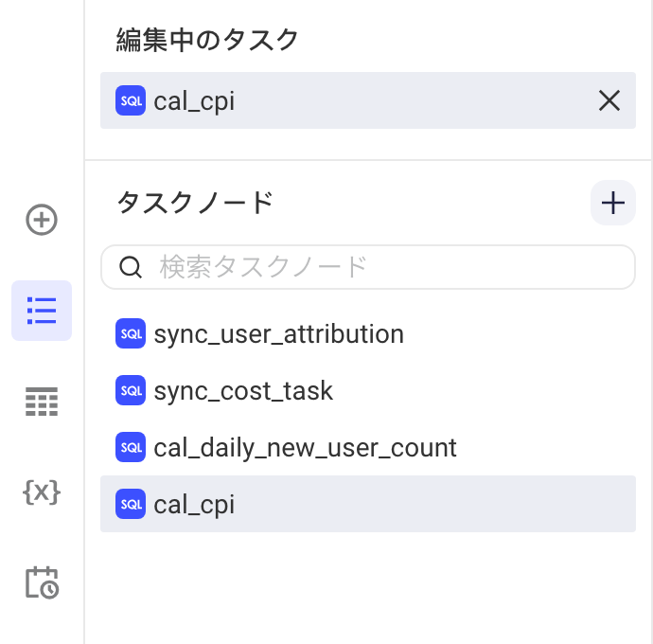Click the cal_cpi entry under 編集中のタスク

(368, 100)
